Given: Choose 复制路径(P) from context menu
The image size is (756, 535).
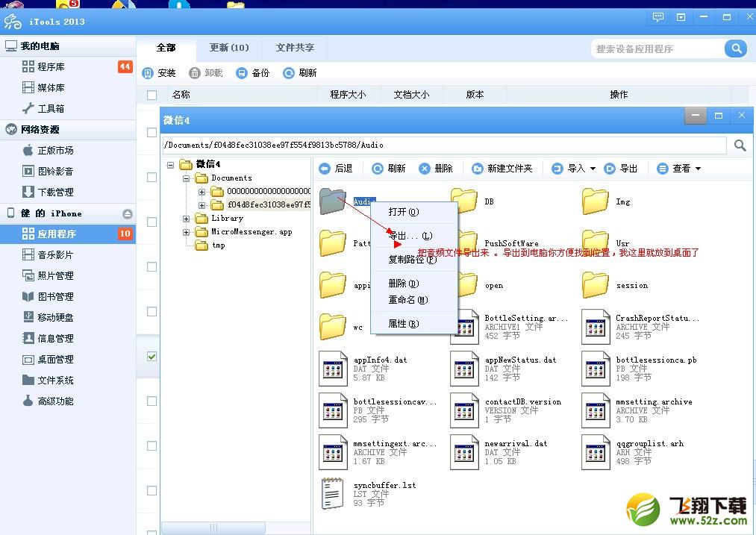Looking at the screenshot, I should (413, 260).
